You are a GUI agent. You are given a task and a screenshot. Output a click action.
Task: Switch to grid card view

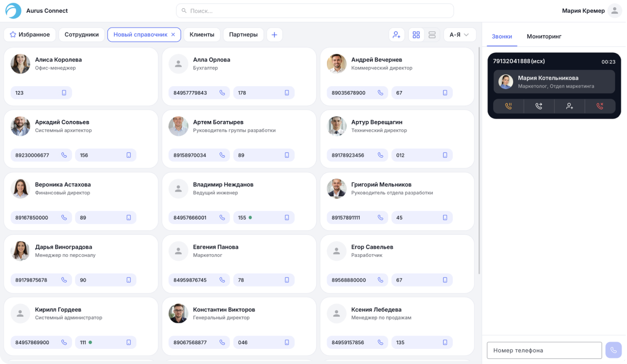[416, 35]
